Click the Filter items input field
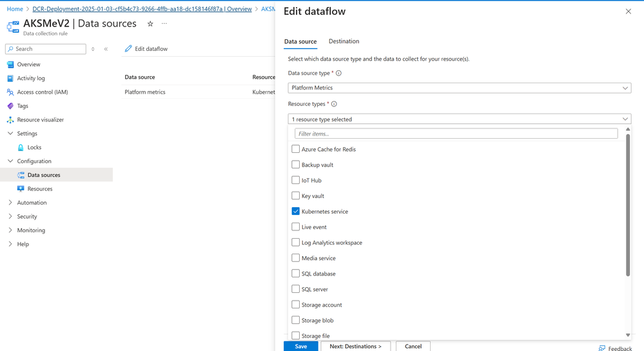This screenshot has width=644, height=351. 456,134
